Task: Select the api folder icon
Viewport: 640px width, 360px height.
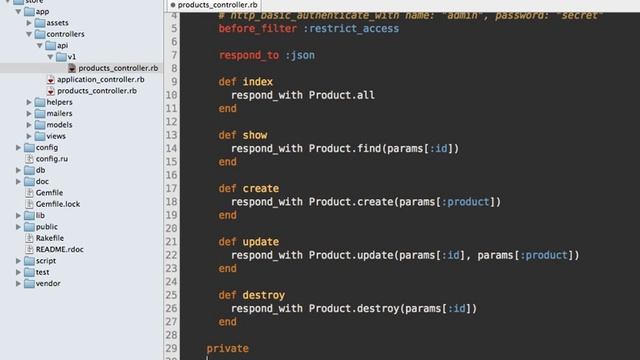Action: (51, 45)
